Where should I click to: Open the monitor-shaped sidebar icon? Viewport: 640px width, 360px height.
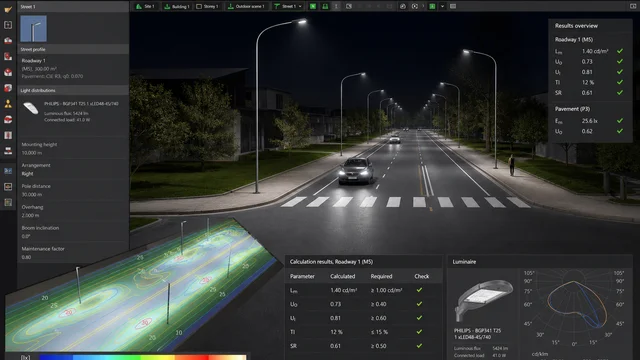point(8,187)
